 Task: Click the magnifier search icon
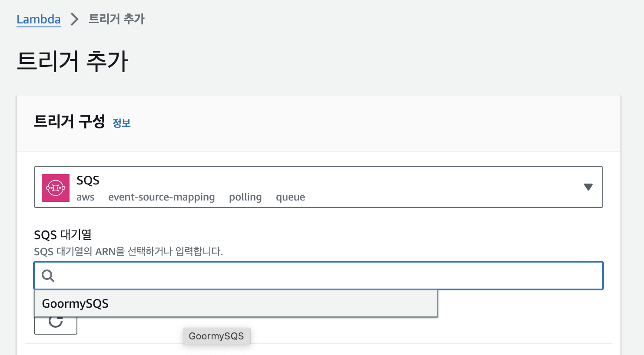point(48,276)
